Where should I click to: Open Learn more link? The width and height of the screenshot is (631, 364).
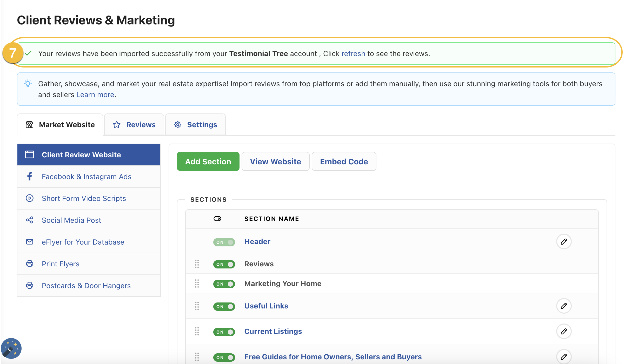(x=95, y=94)
